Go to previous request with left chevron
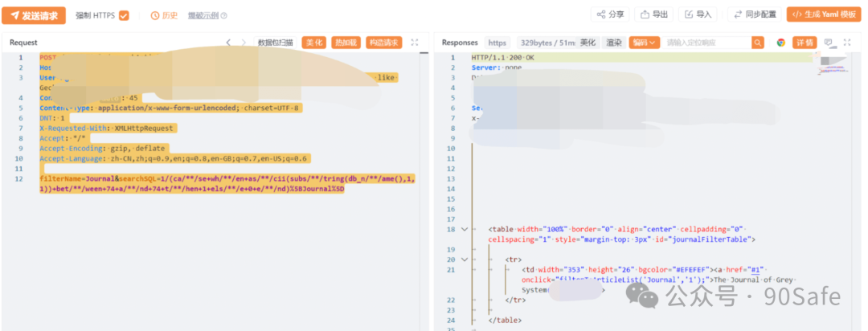This screenshot has width=868, height=331. tap(228, 43)
